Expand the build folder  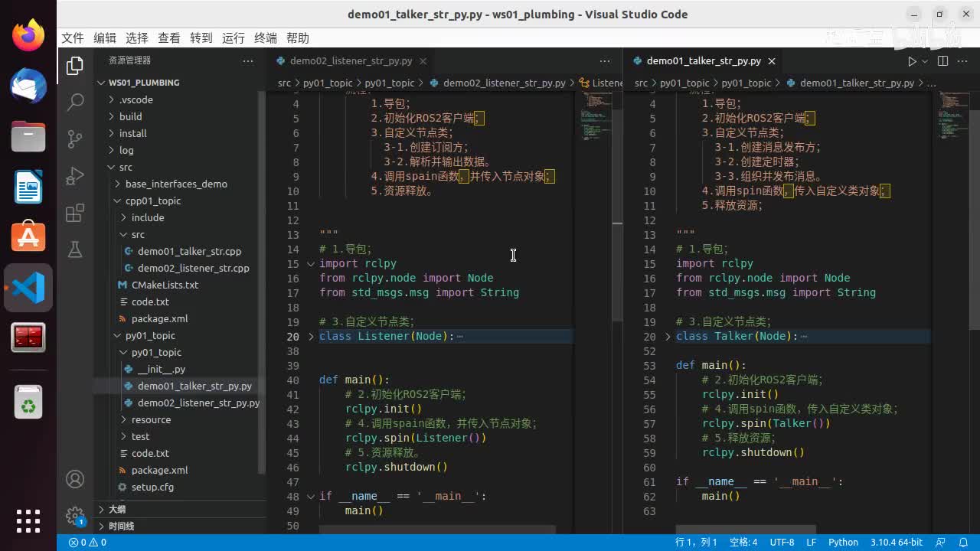(x=130, y=116)
